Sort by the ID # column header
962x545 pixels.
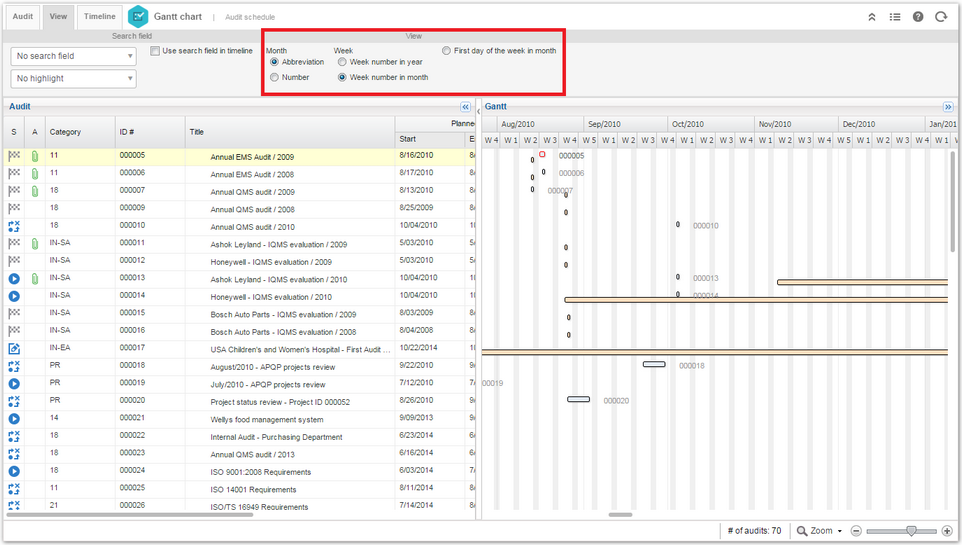coord(150,132)
